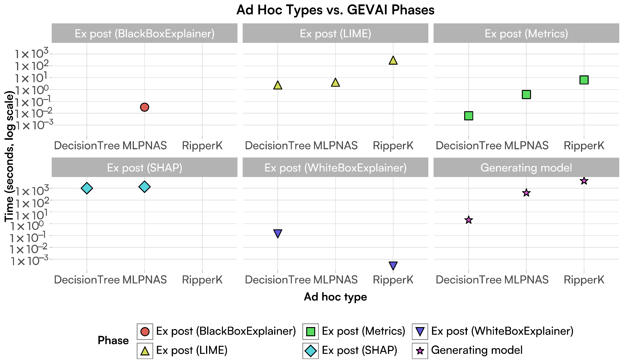
Task: Select the cyan diamond for MLPNAS in SHAP panel
Action: (144, 187)
